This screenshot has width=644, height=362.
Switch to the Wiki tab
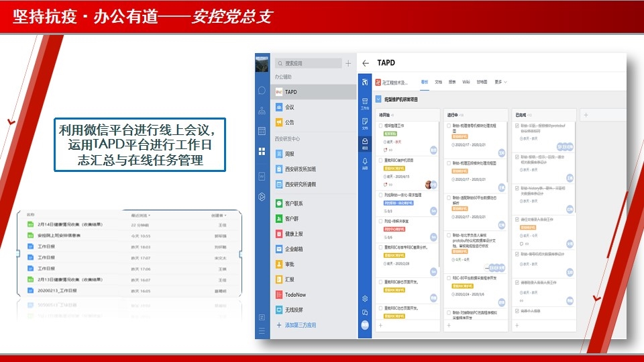click(x=466, y=82)
